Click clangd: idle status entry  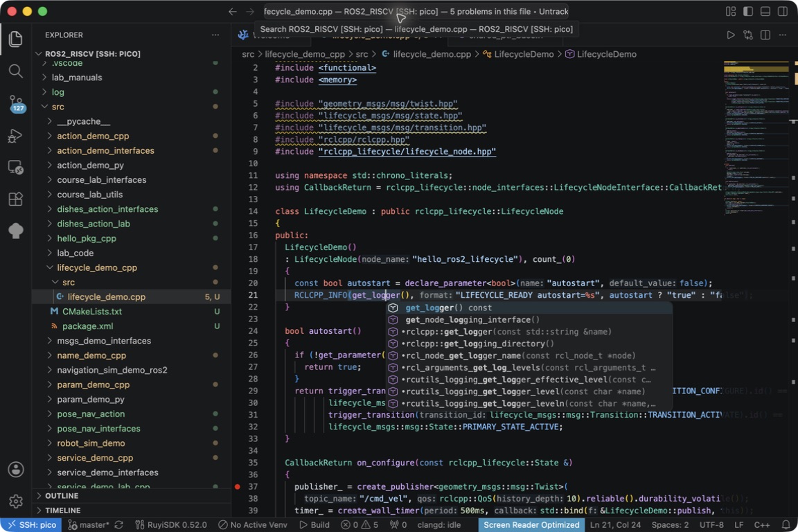point(438,525)
